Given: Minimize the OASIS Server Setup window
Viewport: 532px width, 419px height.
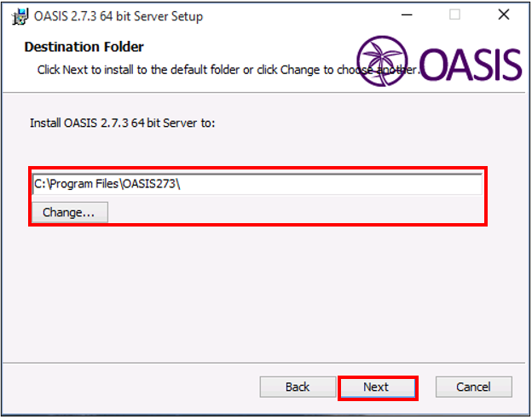Looking at the screenshot, I should [407, 15].
